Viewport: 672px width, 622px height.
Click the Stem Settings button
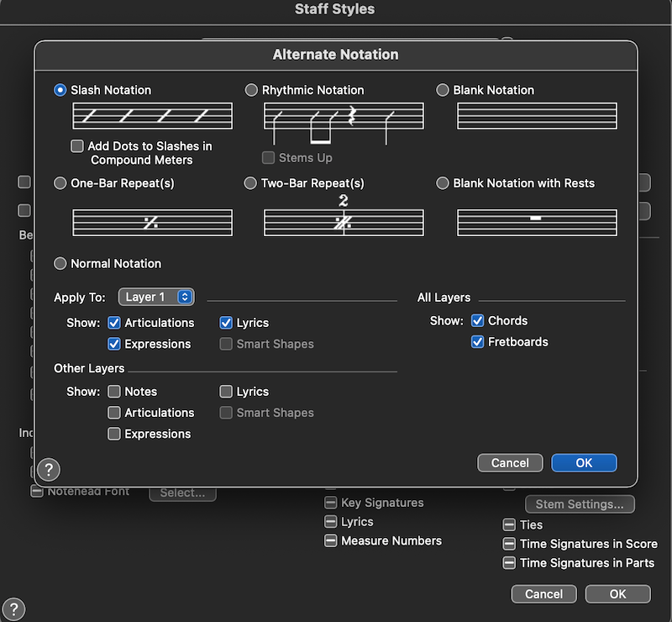[x=580, y=504]
